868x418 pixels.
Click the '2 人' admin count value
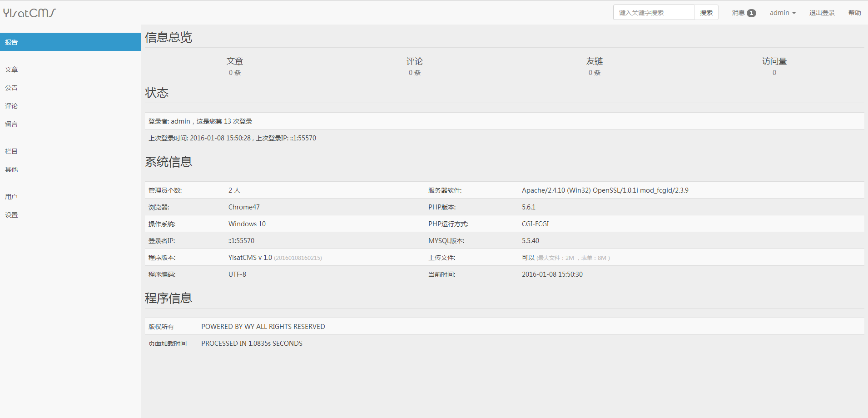234,190
